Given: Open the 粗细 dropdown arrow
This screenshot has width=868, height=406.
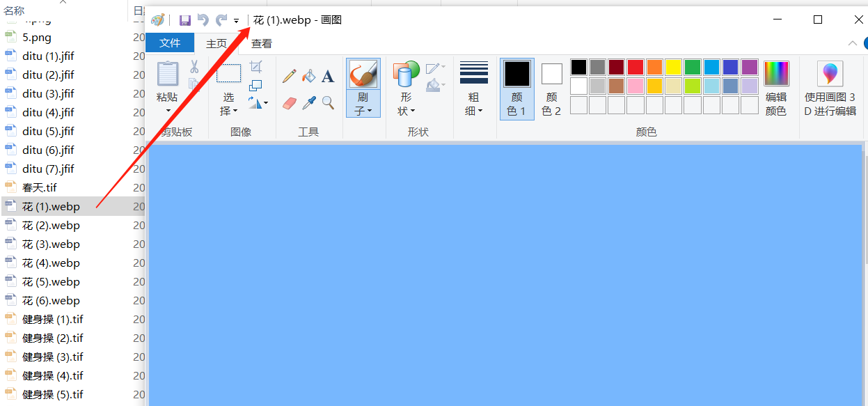Looking at the screenshot, I should (x=480, y=111).
